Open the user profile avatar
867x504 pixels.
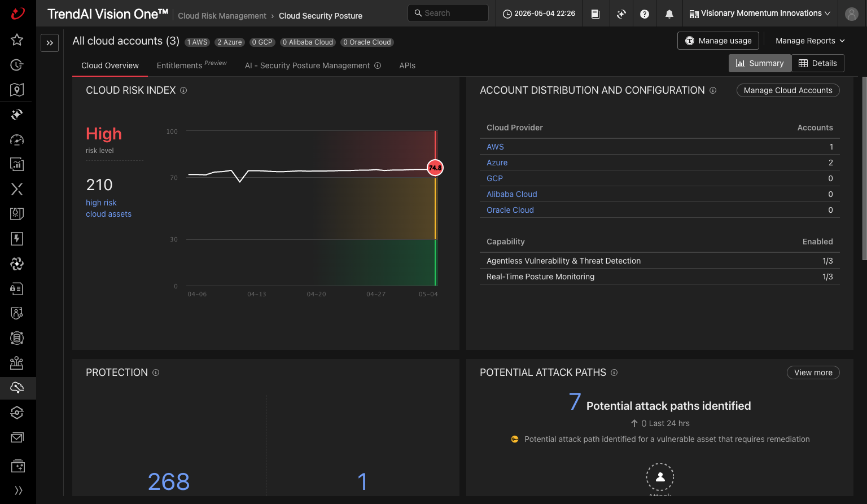tap(852, 14)
